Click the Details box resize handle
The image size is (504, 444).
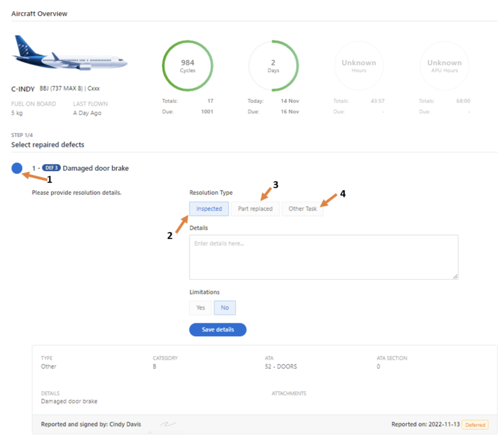pyautogui.click(x=455, y=277)
